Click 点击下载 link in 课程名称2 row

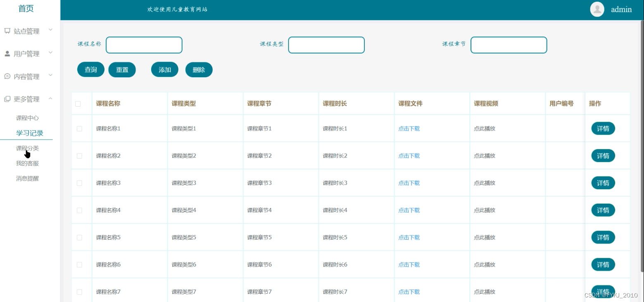(x=409, y=156)
